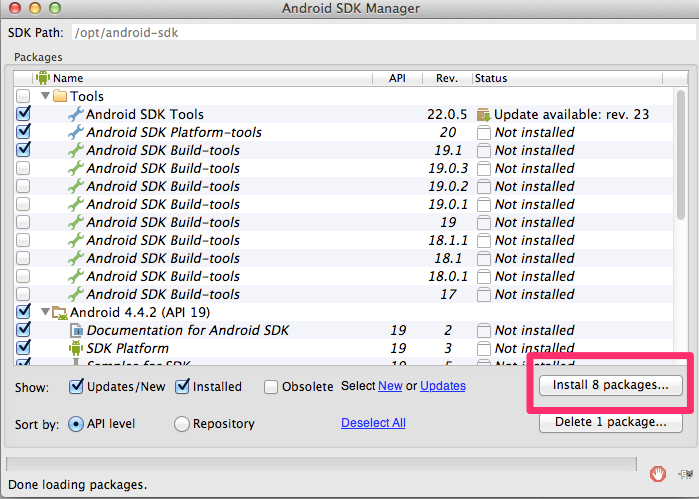Collapse the Tools group triangle
699x499 pixels.
[x=45, y=95]
